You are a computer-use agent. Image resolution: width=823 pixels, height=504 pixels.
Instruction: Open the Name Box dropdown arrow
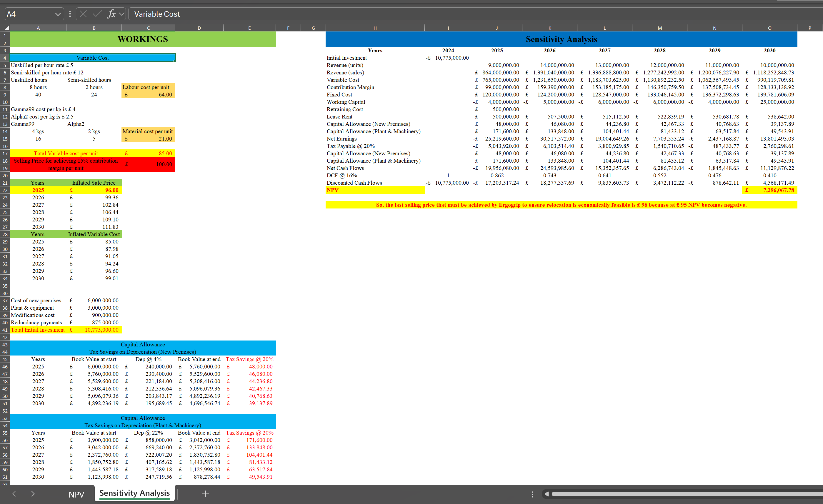58,14
